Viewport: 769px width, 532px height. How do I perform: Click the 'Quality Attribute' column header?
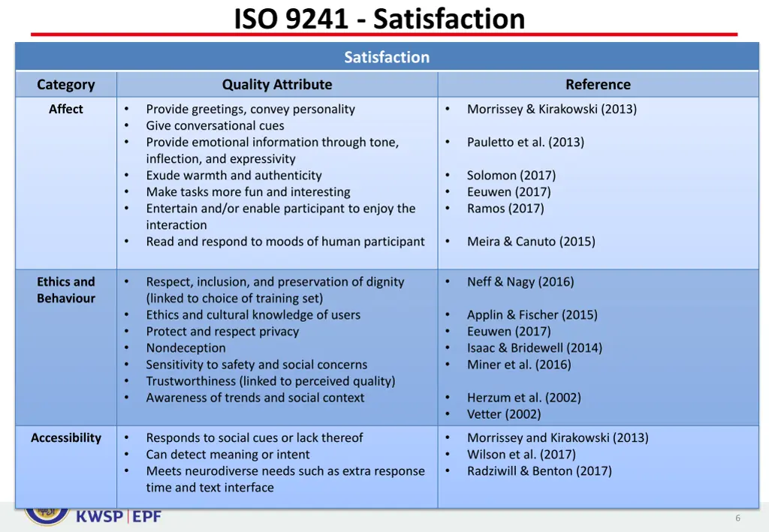pos(277,84)
